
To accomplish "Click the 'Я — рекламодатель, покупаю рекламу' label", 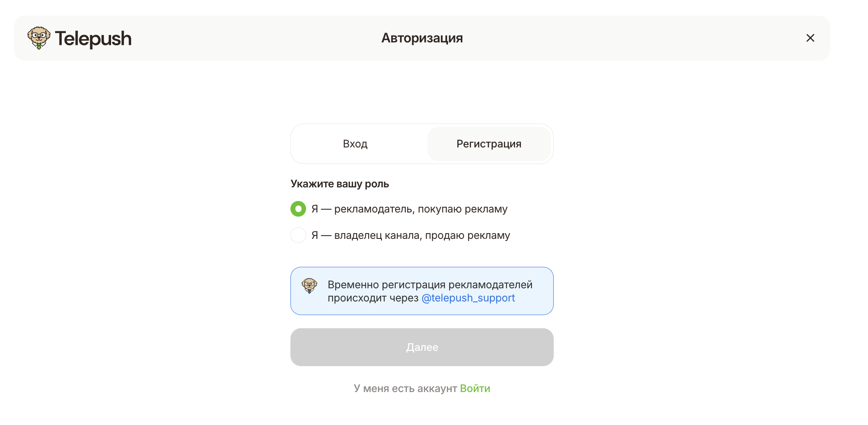I will click(x=409, y=209).
